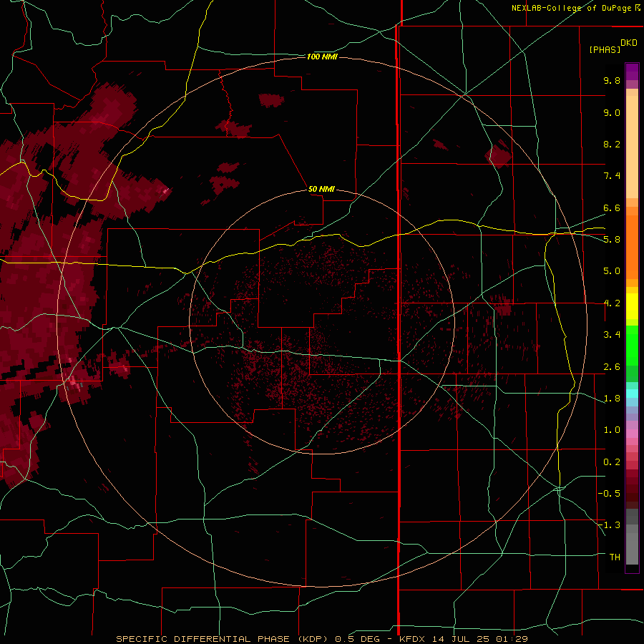Click the 0.5 DEG elevation text in caption
Viewport: 644px width, 644px height.
359,639
